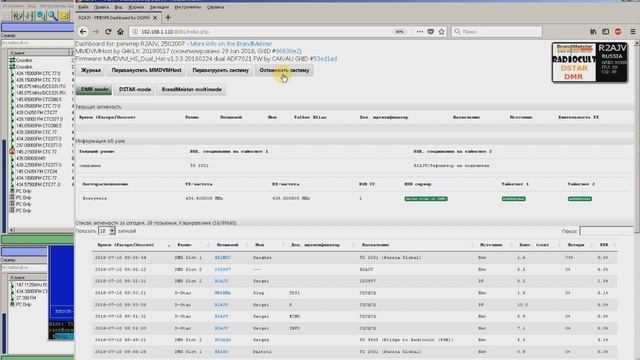Open the Справка menu
The height and width of the screenshot is (360, 640).
click(215, 7)
